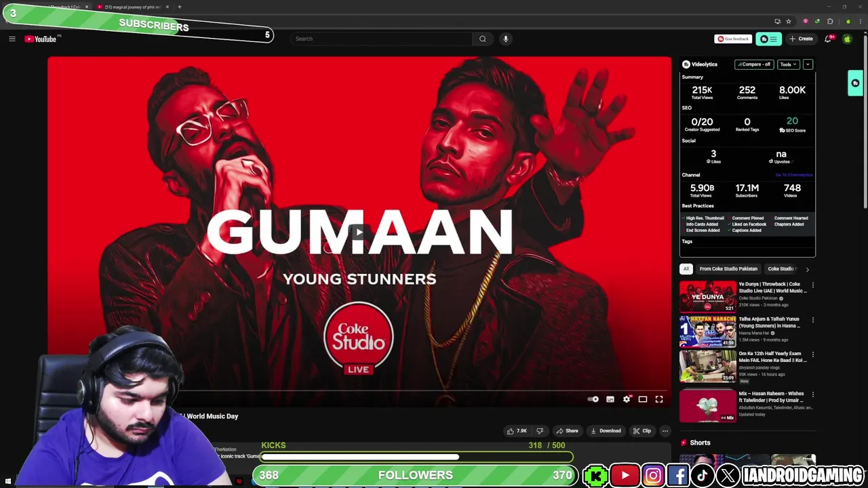Collapse the Videolytics panel with chevron
This screenshot has height=488, width=868.
click(808, 64)
